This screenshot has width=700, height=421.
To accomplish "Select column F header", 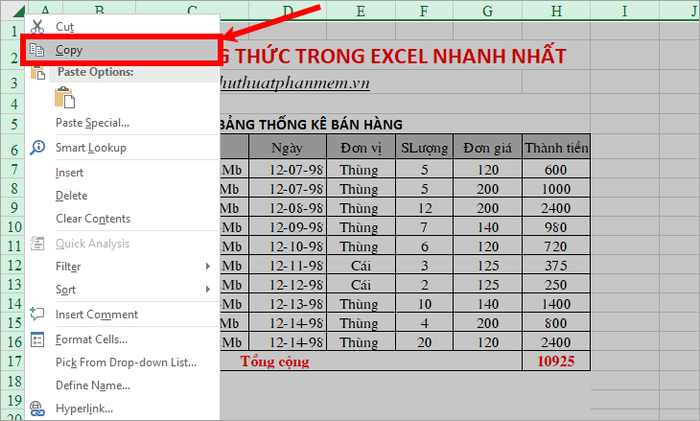I will (x=424, y=10).
